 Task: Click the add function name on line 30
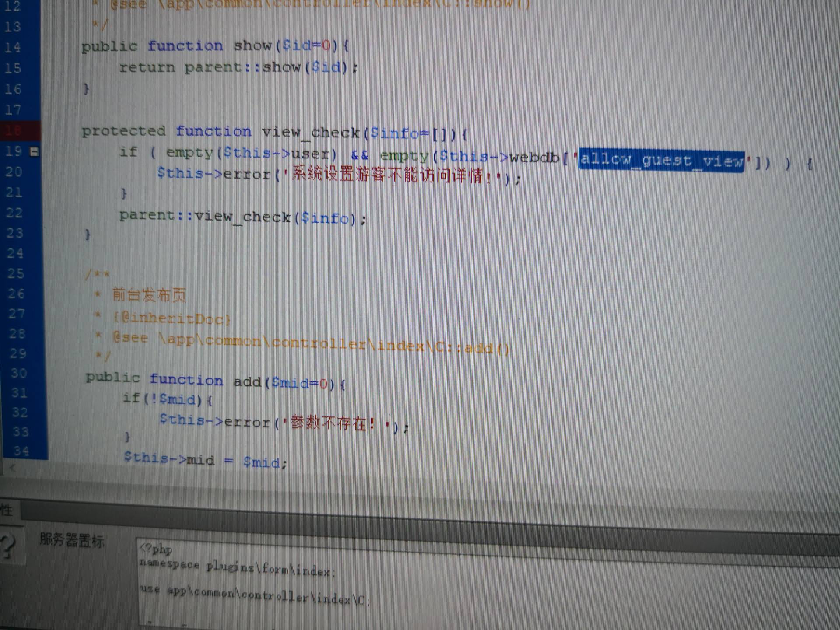click(x=247, y=381)
